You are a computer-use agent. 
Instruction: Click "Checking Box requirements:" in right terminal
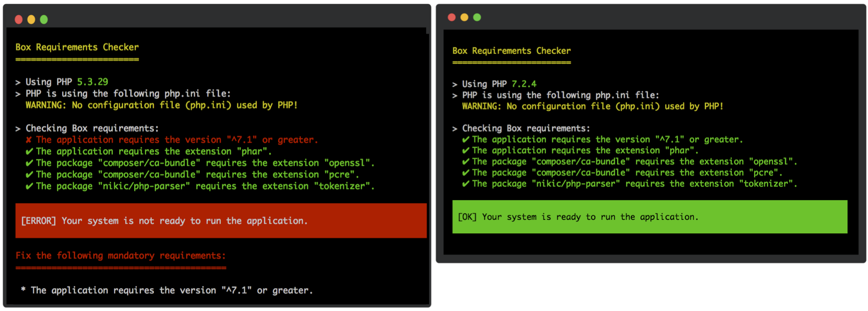526,128
